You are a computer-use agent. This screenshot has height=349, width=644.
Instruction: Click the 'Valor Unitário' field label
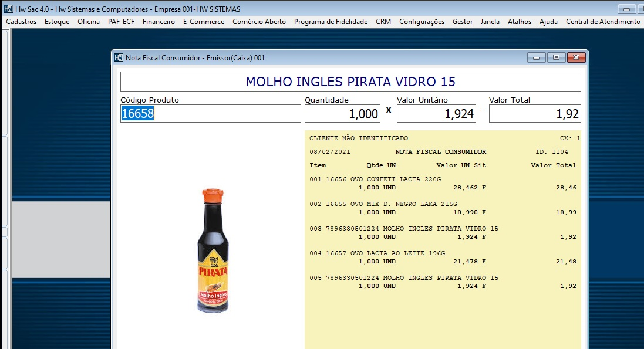(x=422, y=100)
